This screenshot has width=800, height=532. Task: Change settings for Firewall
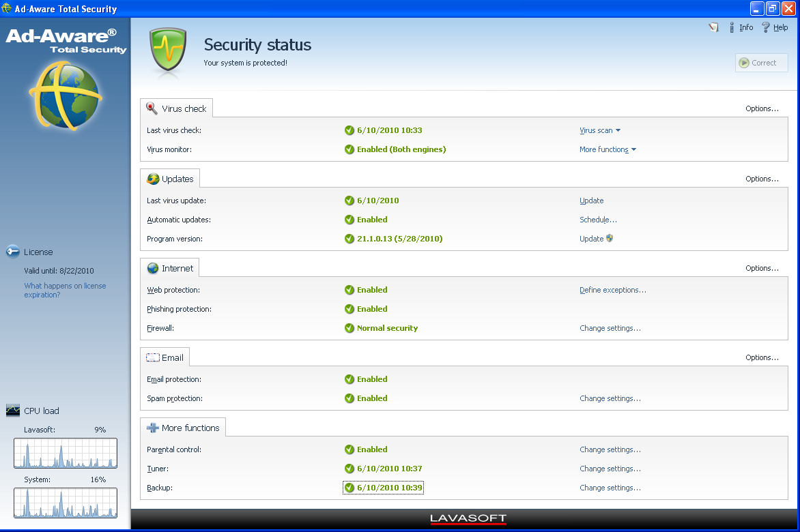tap(610, 328)
